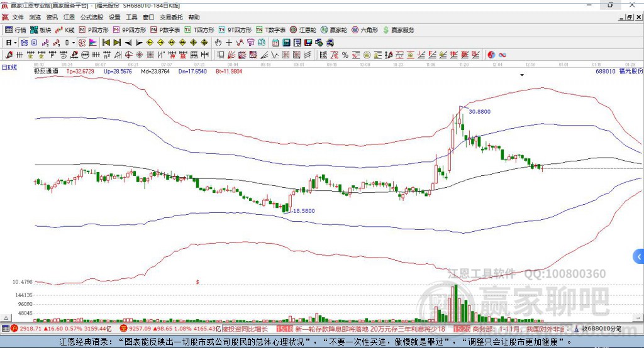The width and height of the screenshot is (644, 348).
Task: Open the 设置 menu
Action: click(x=114, y=17)
